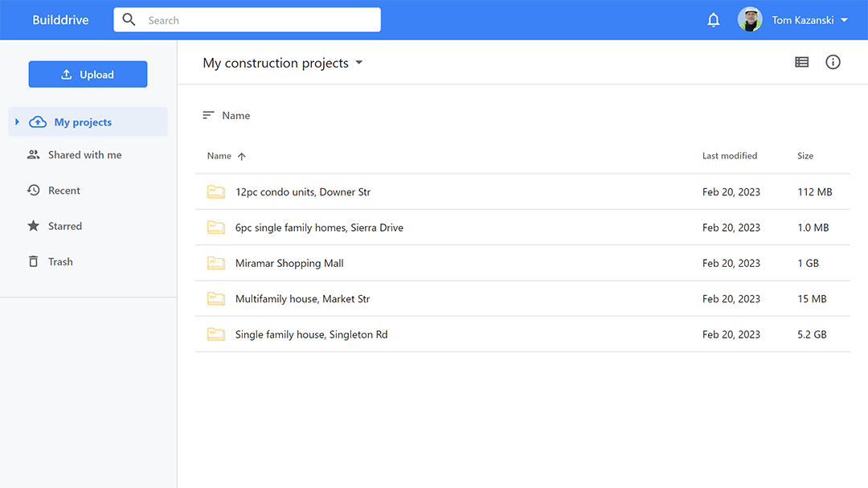Open the Name sort option label

point(235,115)
